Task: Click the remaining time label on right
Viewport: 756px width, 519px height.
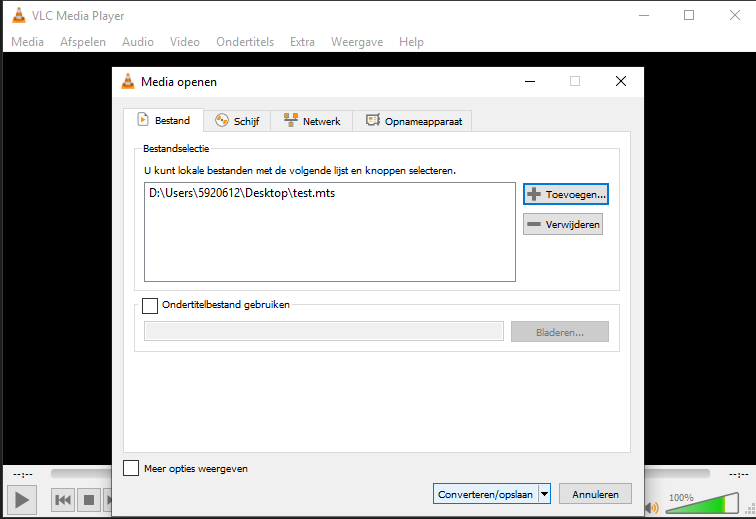Action: coord(738,475)
